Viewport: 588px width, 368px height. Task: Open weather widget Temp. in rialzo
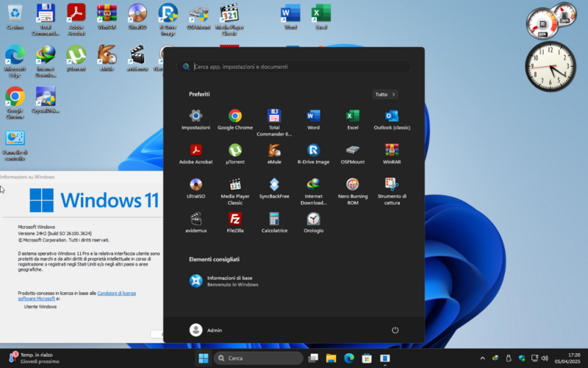tap(33, 358)
